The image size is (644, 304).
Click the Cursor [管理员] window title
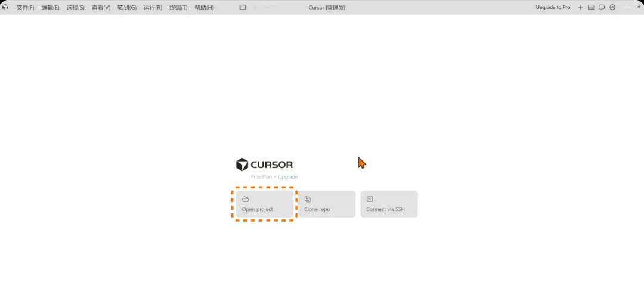(328, 7)
